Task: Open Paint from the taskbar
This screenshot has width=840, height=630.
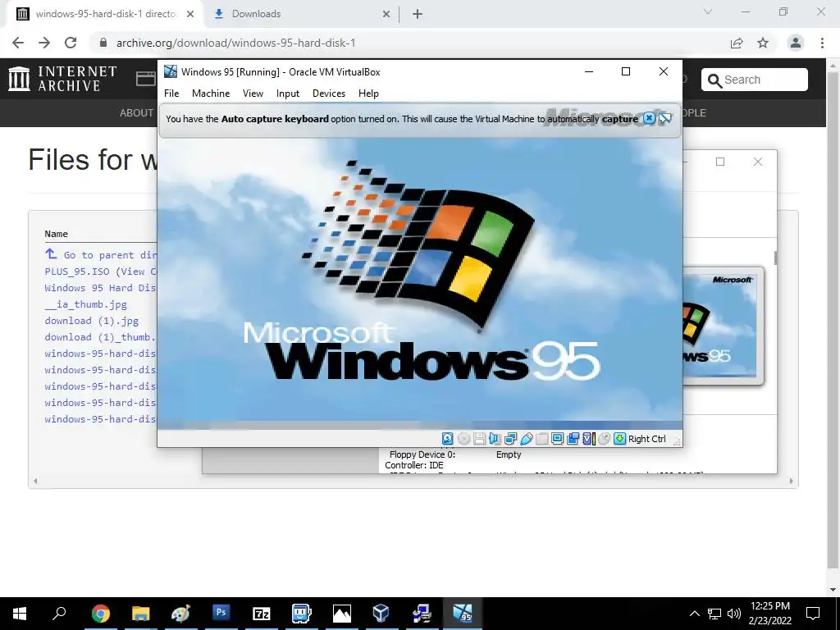Action: click(180, 614)
